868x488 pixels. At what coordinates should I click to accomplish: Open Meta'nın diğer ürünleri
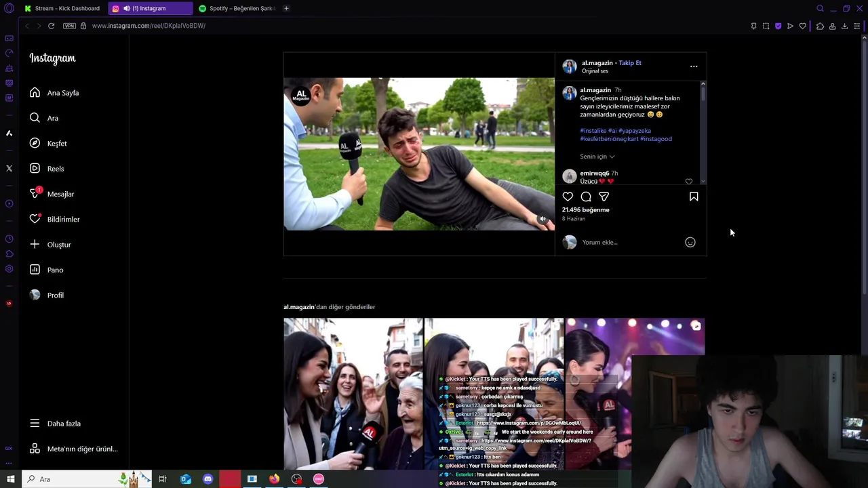(x=75, y=449)
